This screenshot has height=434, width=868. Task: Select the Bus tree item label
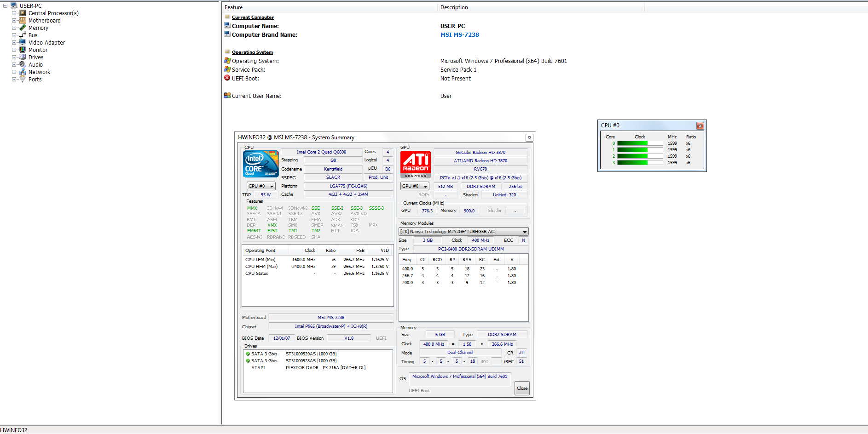click(x=33, y=35)
